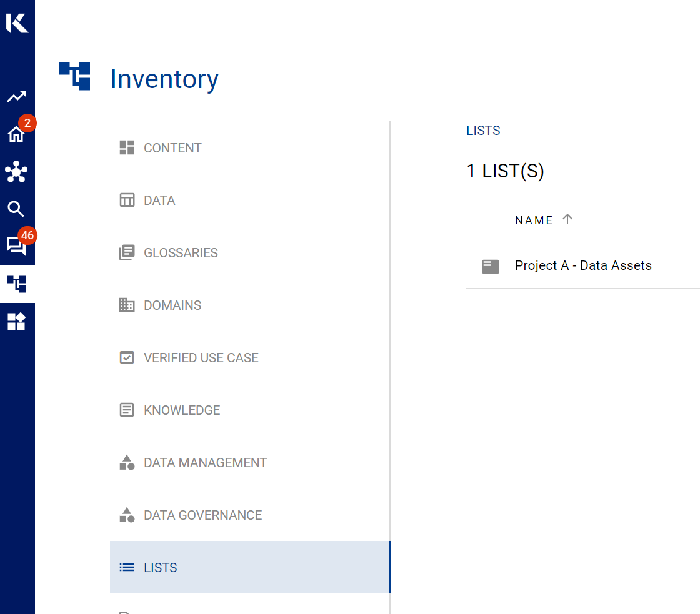Open the chat icon showing 46 messages
The image size is (700, 614).
point(17,247)
